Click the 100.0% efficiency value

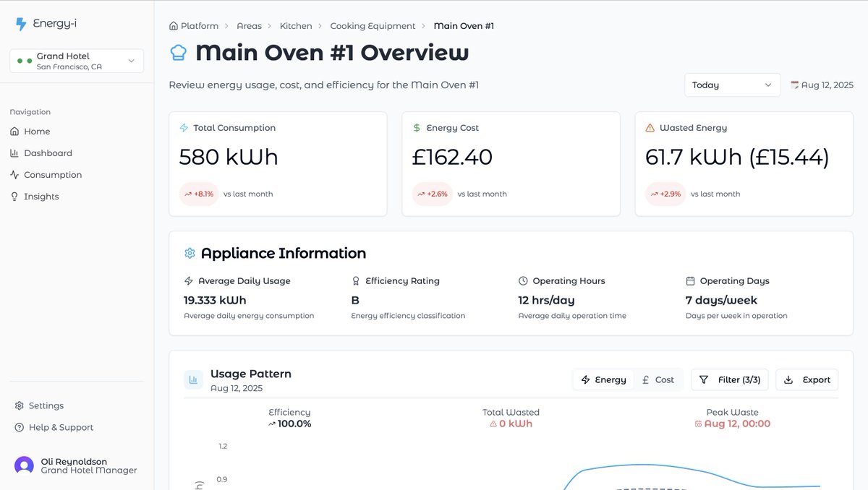294,424
